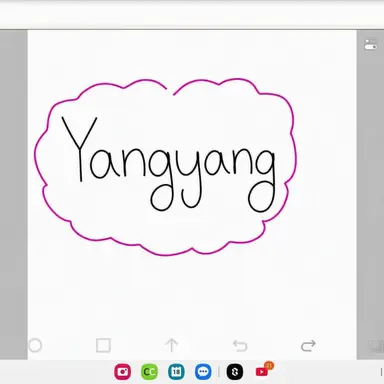Image resolution: width=384 pixels, height=384 pixels.
Task: Select the square shape tool
Action: point(103,346)
